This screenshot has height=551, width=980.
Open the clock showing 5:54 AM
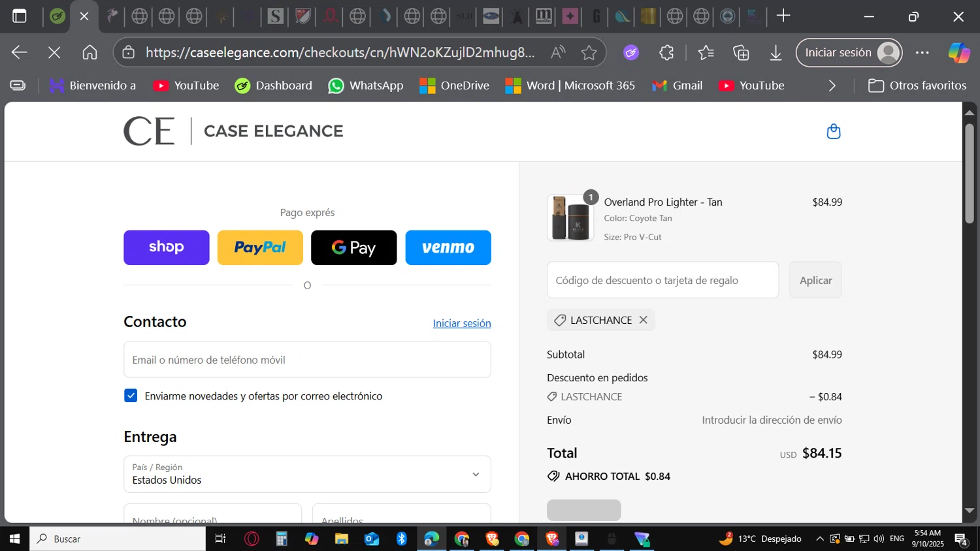click(x=928, y=539)
